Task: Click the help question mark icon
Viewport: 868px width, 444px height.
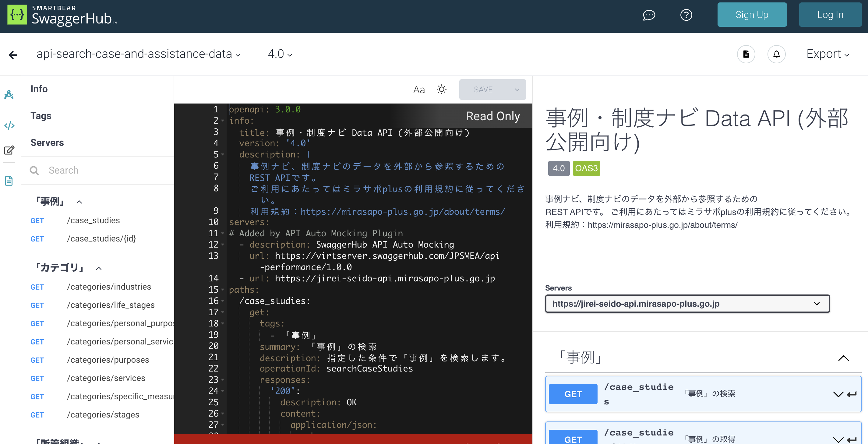Action: coord(686,15)
